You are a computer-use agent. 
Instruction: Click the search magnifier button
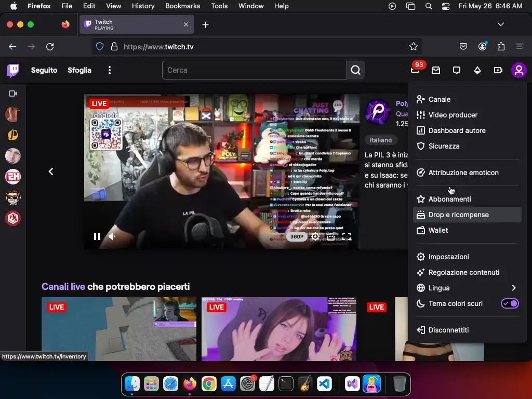click(x=355, y=70)
